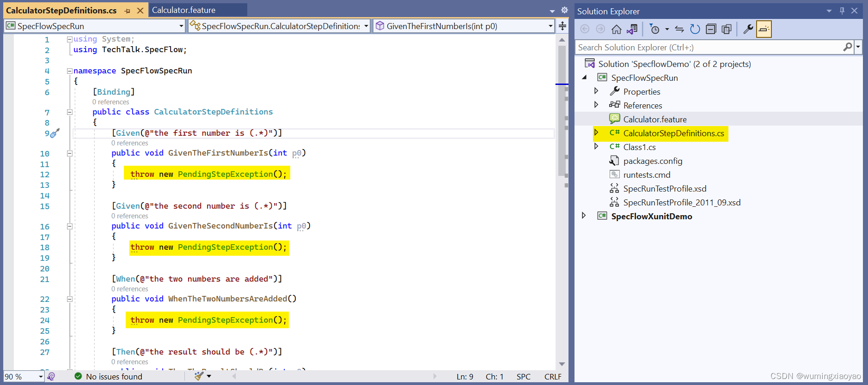Click the editor tab settings gear
The width and height of the screenshot is (868, 385).
564,10
